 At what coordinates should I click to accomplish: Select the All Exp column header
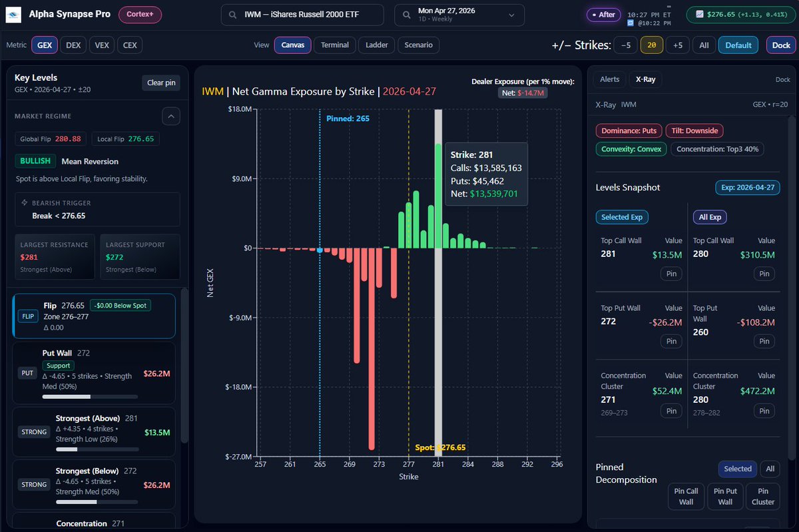pyautogui.click(x=710, y=217)
